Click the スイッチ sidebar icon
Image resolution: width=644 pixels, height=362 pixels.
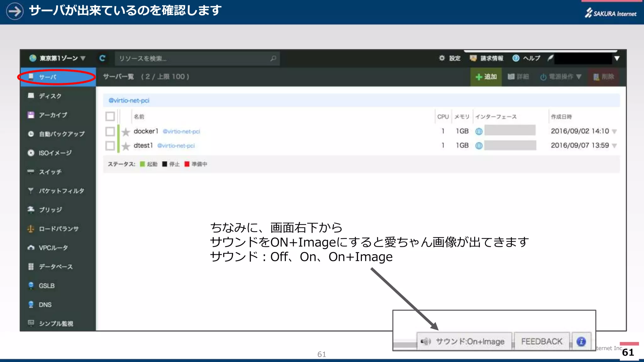click(31, 172)
